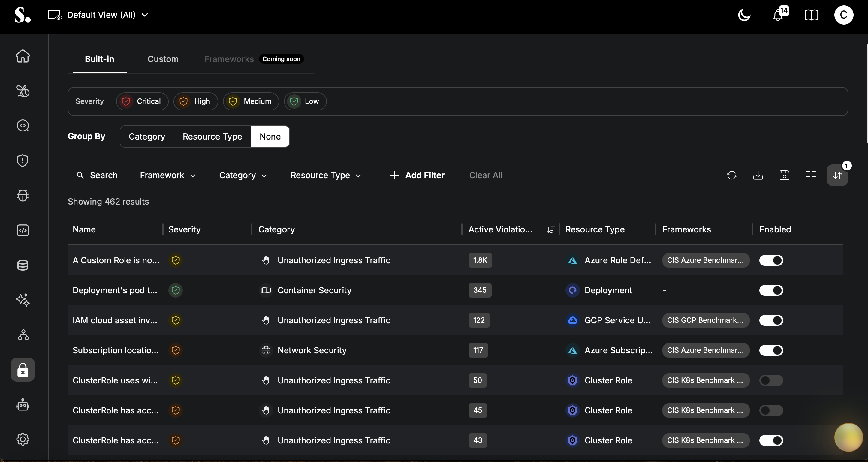Open the home icon in sidebar

(x=23, y=56)
